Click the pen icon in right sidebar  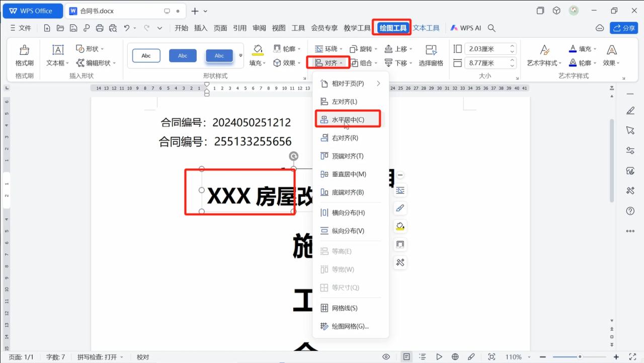(x=630, y=111)
